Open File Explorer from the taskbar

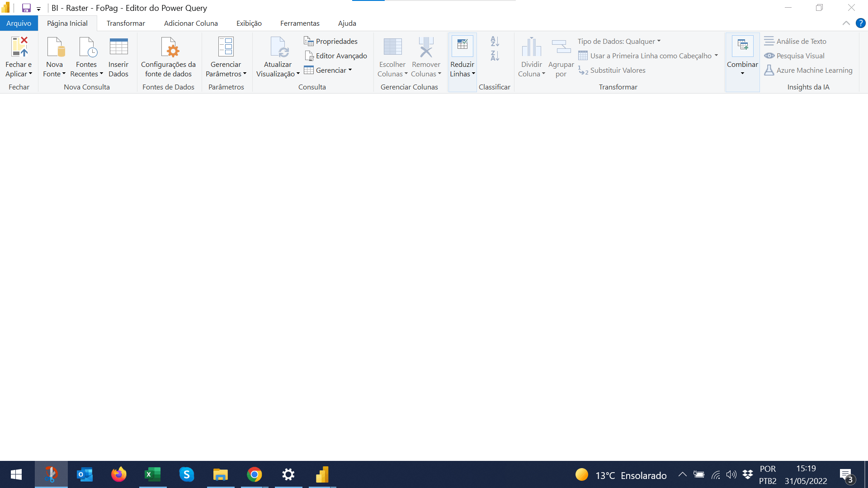pos(220,474)
